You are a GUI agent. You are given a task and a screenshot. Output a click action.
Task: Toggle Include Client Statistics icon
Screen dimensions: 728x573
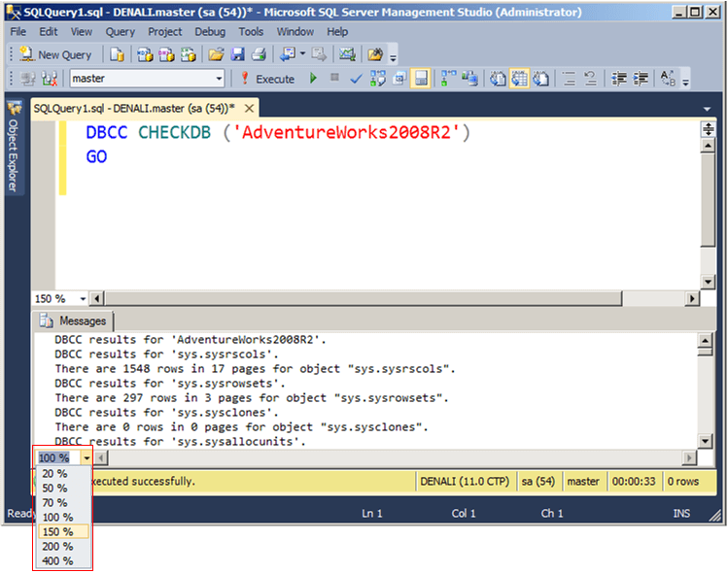(x=469, y=79)
